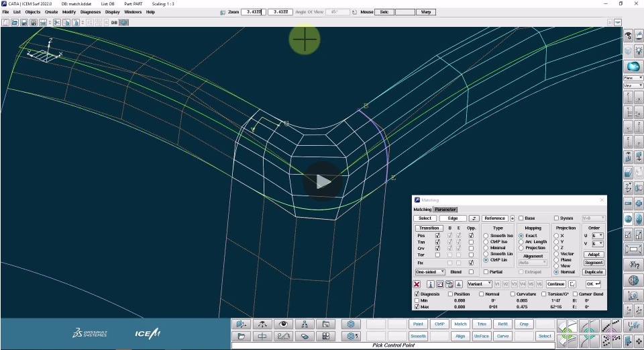Click the plus icon beside Reference
This screenshot has height=350, width=644.
[512, 218]
